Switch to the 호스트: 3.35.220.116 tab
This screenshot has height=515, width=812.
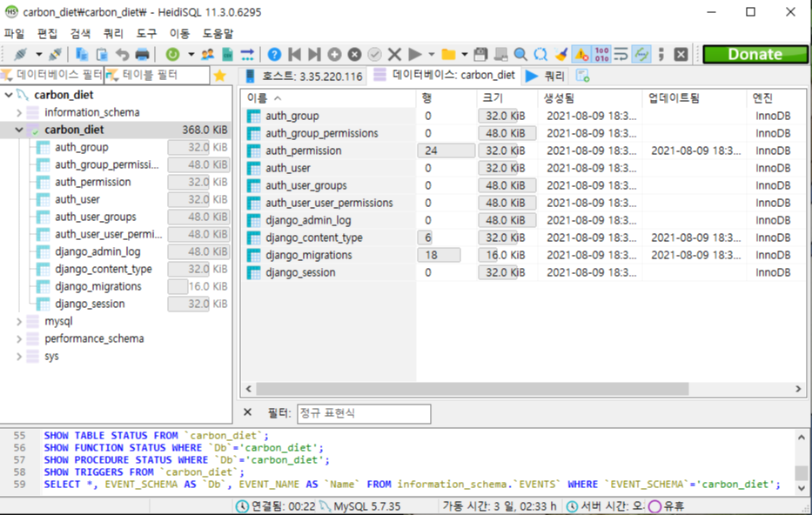click(x=303, y=76)
